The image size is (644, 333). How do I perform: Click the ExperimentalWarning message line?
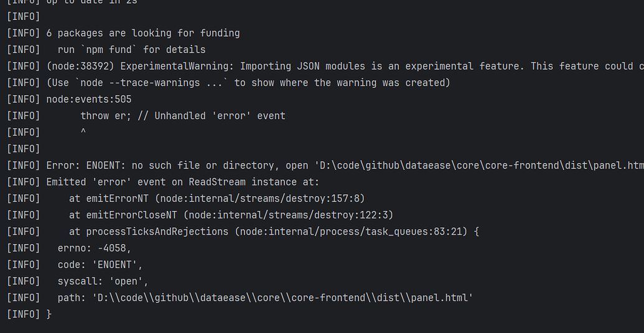point(325,66)
